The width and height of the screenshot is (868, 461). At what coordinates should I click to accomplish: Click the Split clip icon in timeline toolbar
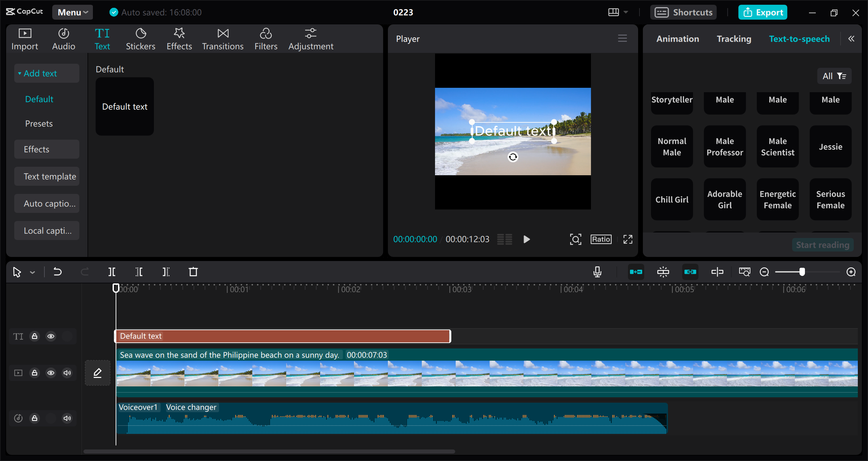point(112,272)
